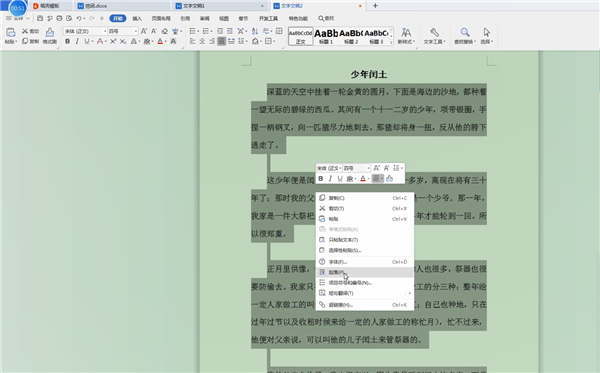Click the red font color button in ribbon
Image resolution: width=600 pixels, height=373 pixels.
coord(160,41)
